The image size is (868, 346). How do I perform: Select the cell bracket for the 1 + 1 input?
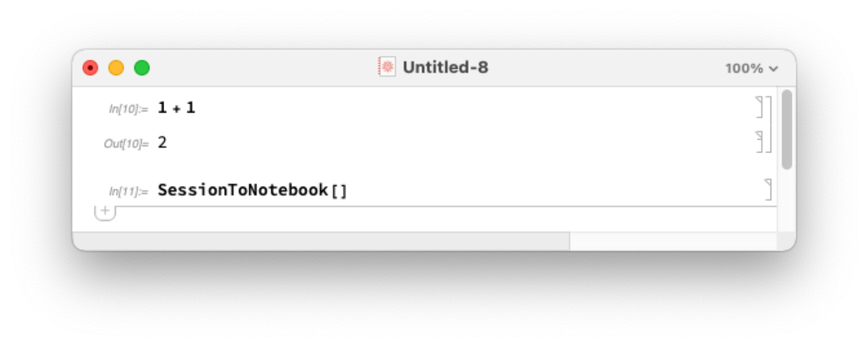point(760,107)
